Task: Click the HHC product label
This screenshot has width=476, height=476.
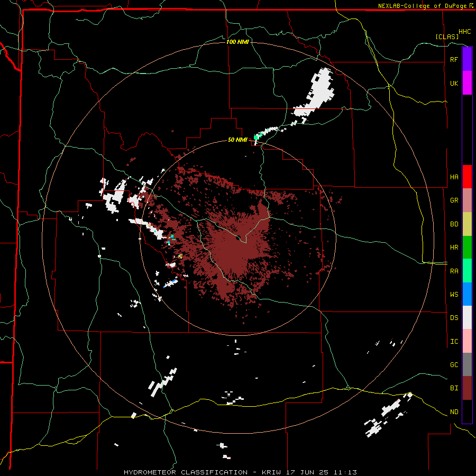Action: (465, 32)
